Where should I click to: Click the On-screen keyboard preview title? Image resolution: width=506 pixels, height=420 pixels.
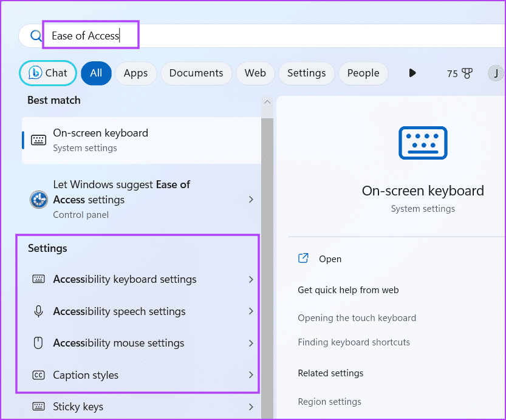[423, 191]
